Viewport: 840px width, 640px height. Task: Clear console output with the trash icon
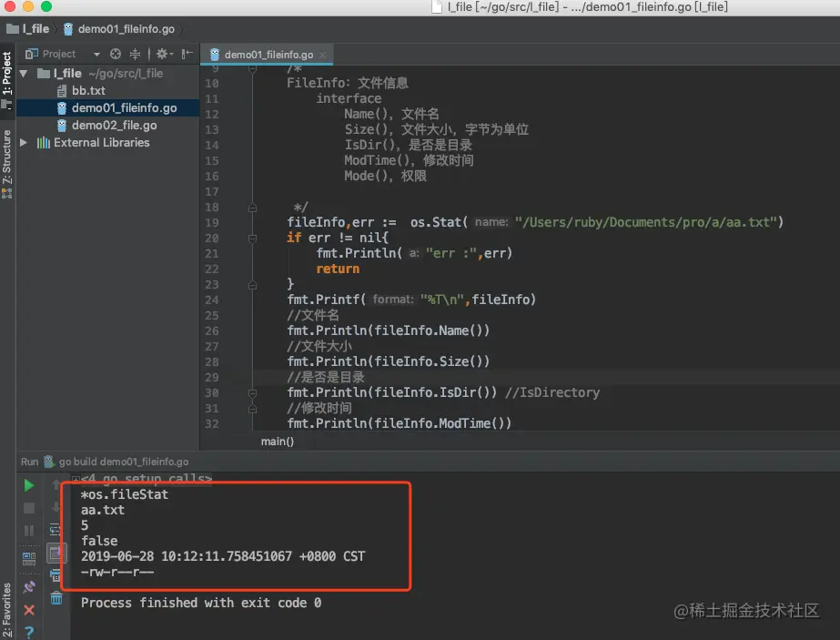click(56, 597)
